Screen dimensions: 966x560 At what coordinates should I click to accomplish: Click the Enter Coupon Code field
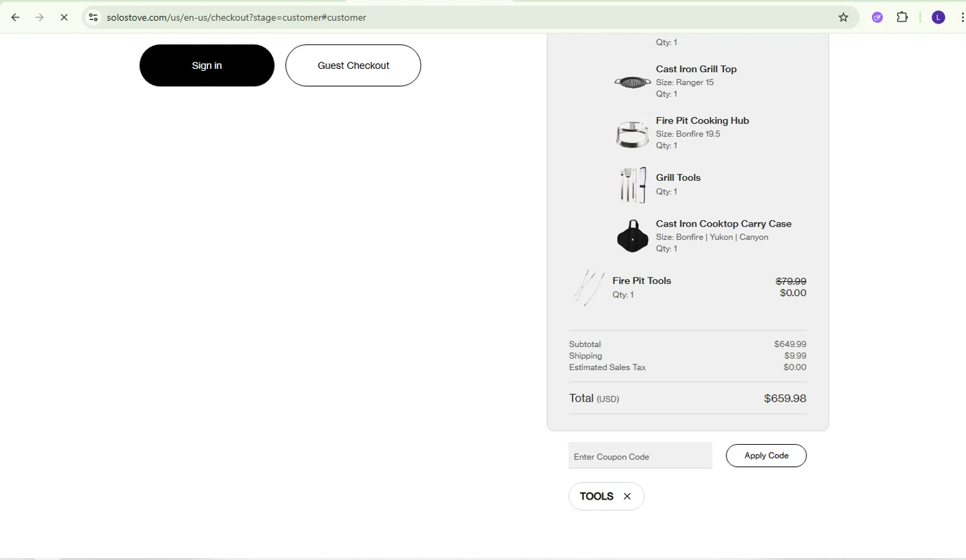pyautogui.click(x=640, y=456)
